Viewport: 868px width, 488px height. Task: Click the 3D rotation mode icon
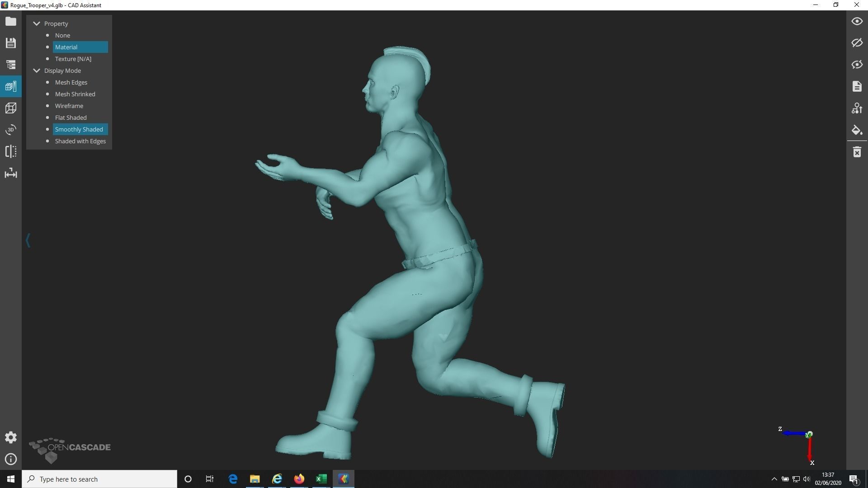11,130
